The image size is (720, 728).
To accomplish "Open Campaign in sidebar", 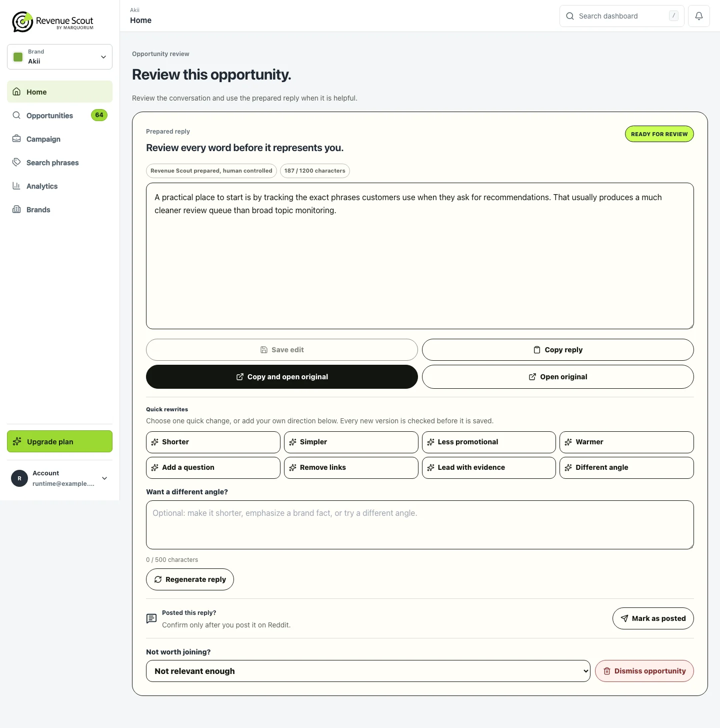I will pyautogui.click(x=59, y=139).
